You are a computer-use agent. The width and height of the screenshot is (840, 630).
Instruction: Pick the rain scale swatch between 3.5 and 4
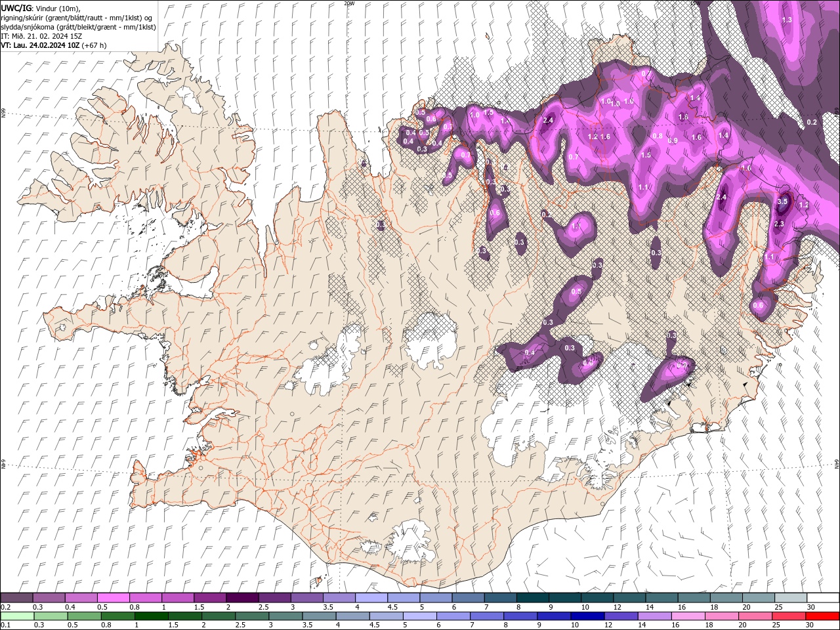[318, 616]
